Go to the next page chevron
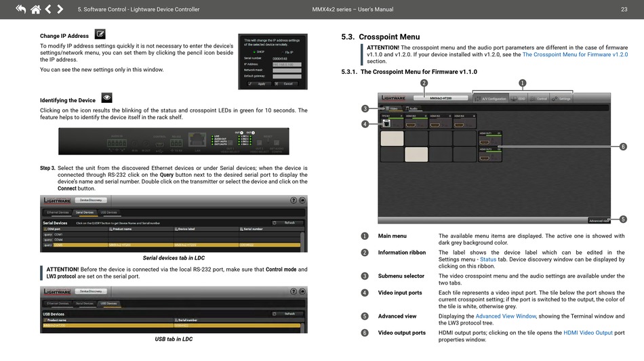This screenshot has height=361, width=644. point(60,9)
